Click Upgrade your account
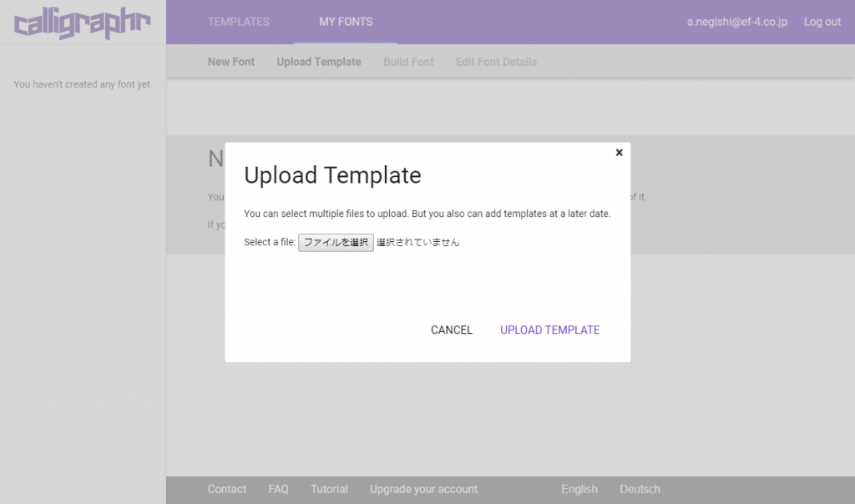 423,489
